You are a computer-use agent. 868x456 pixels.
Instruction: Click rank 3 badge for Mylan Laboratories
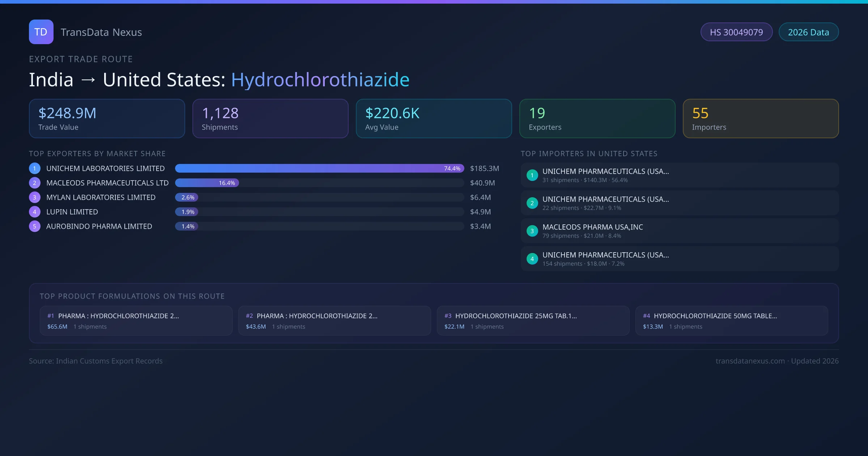35,197
